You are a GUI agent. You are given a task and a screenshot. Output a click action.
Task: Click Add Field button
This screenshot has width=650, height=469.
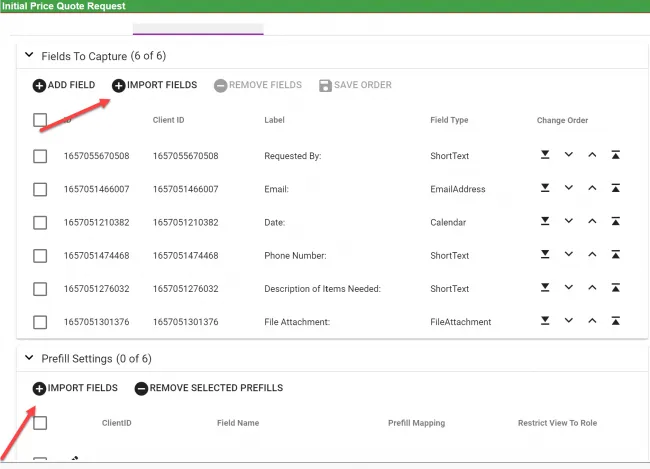point(64,86)
